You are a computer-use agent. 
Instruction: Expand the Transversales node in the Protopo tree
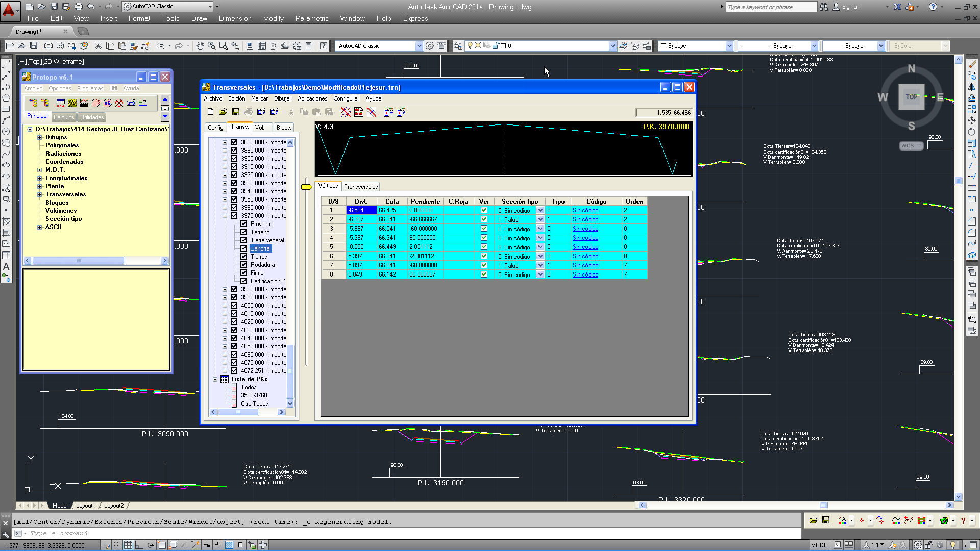(39, 194)
